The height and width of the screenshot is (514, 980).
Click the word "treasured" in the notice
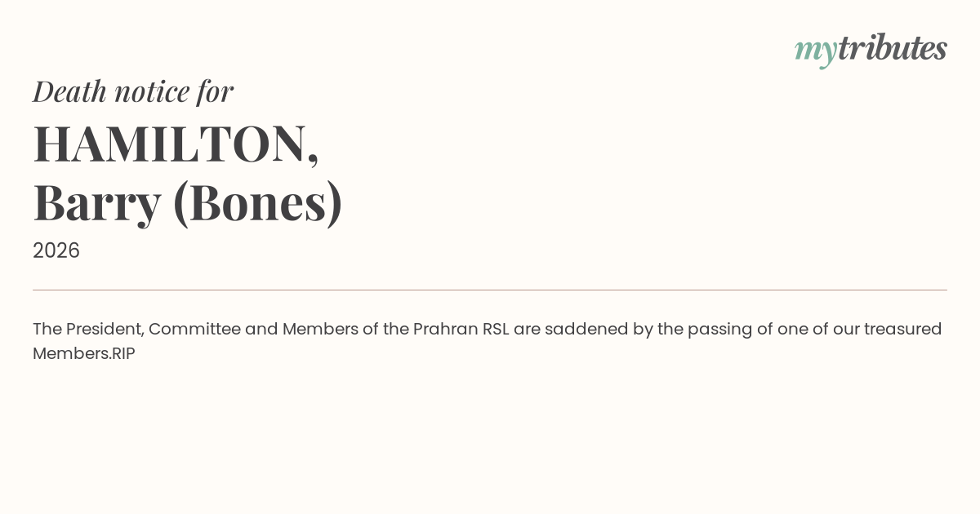[x=903, y=329]
